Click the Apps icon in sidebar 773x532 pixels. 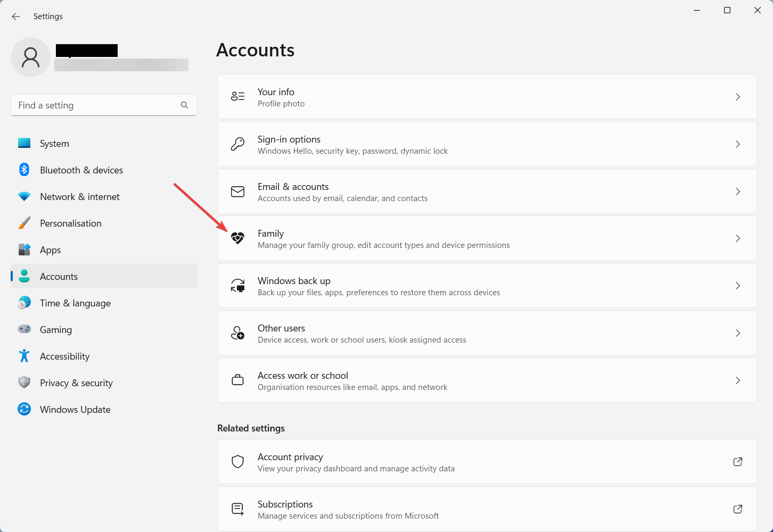[24, 250]
